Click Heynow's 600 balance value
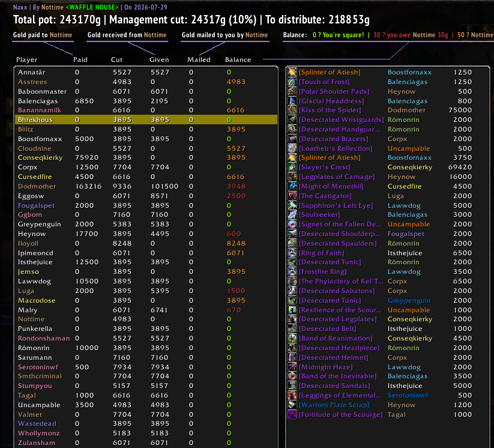Viewport: 494px width, 448px height. coord(233,234)
